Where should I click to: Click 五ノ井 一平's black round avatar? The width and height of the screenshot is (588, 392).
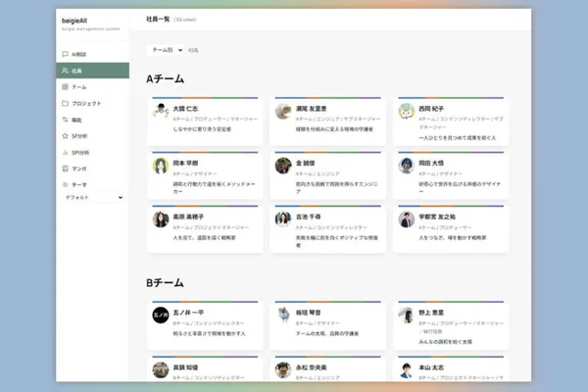161,316
